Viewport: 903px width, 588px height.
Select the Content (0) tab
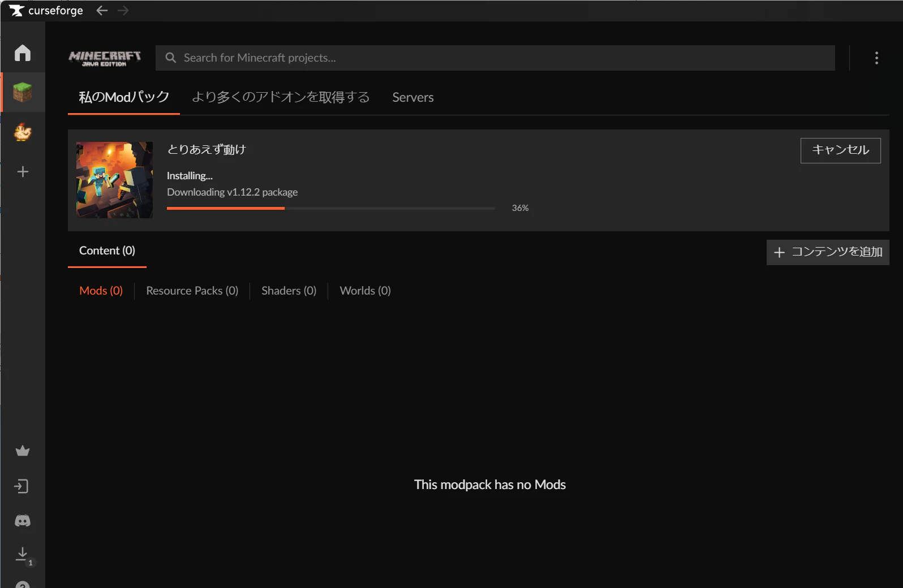pyautogui.click(x=107, y=250)
